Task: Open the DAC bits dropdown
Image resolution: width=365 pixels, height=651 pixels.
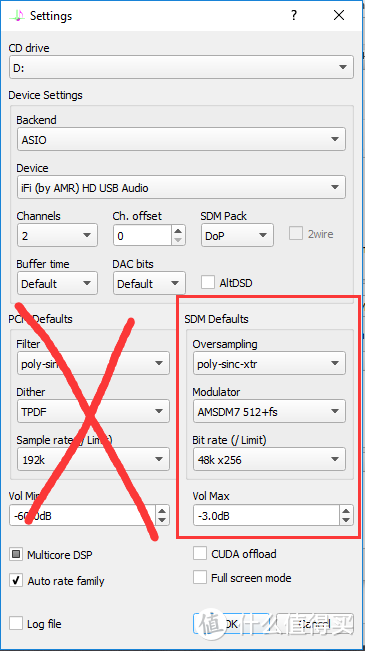Action: pyautogui.click(x=149, y=284)
